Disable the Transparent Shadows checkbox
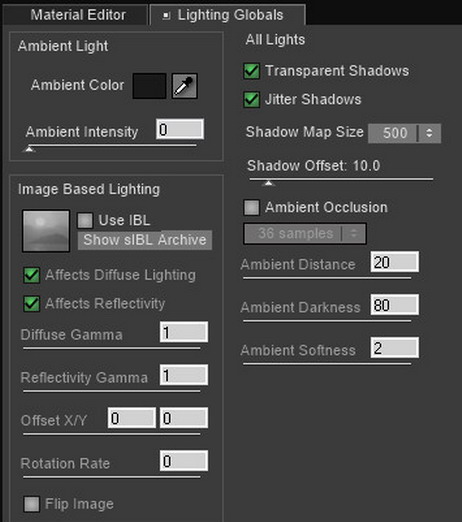The height and width of the screenshot is (522, 462). coord(252,71)
